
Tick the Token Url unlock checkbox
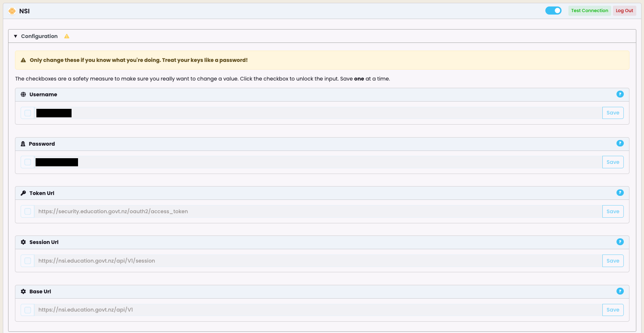click(x=27, y=212)
